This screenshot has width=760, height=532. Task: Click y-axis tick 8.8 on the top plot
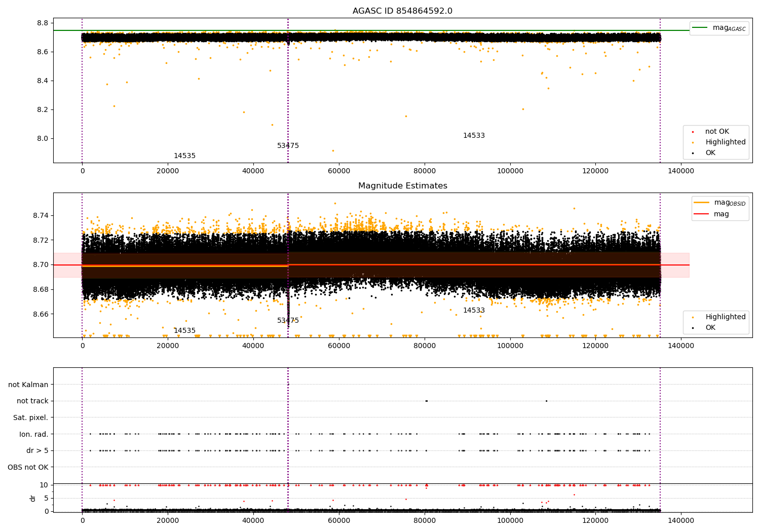[43, 23]
